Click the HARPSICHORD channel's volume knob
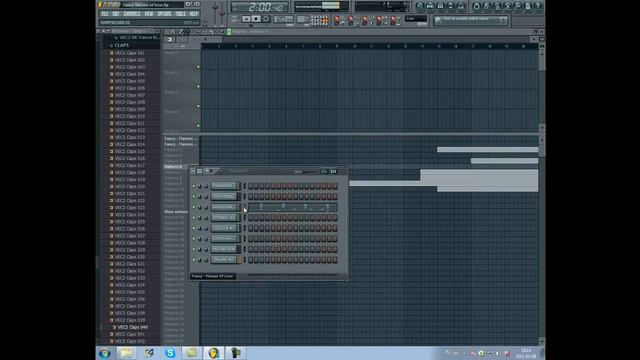The width and height of the screenshot is (640, 360). [x=206, y=207]
